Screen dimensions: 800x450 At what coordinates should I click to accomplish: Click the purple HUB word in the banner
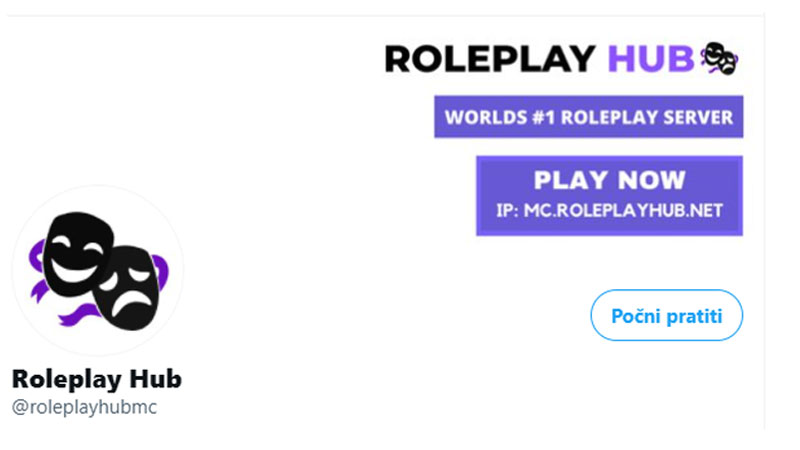point(650,59)
